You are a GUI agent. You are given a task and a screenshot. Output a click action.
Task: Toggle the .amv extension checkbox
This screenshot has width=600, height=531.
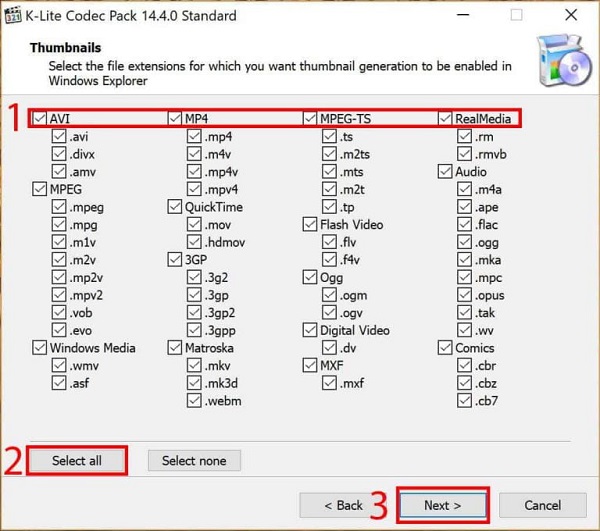tap(59, 171)
